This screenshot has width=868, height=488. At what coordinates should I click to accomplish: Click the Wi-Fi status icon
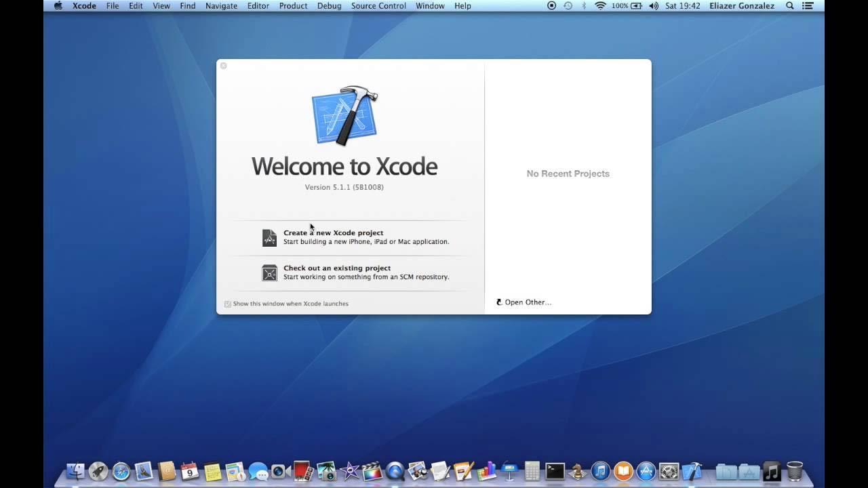(600, 5)
